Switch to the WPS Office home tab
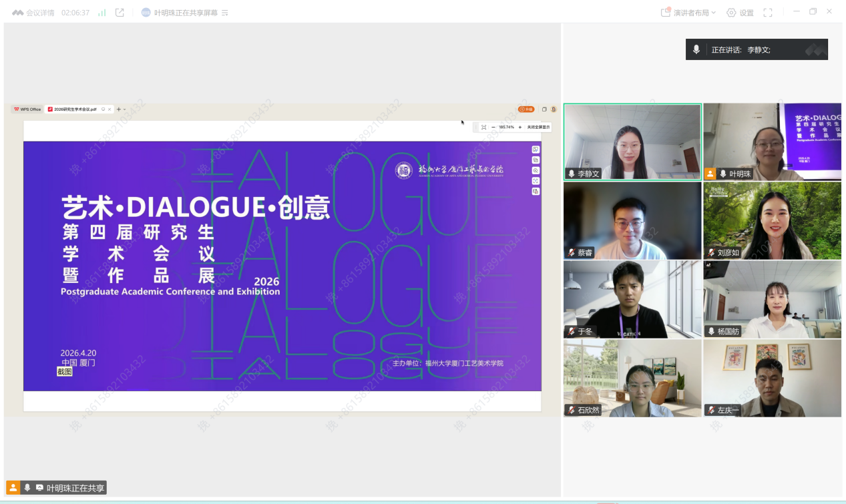The width and height of the screenshot is (846, 504). coord(27,109)
